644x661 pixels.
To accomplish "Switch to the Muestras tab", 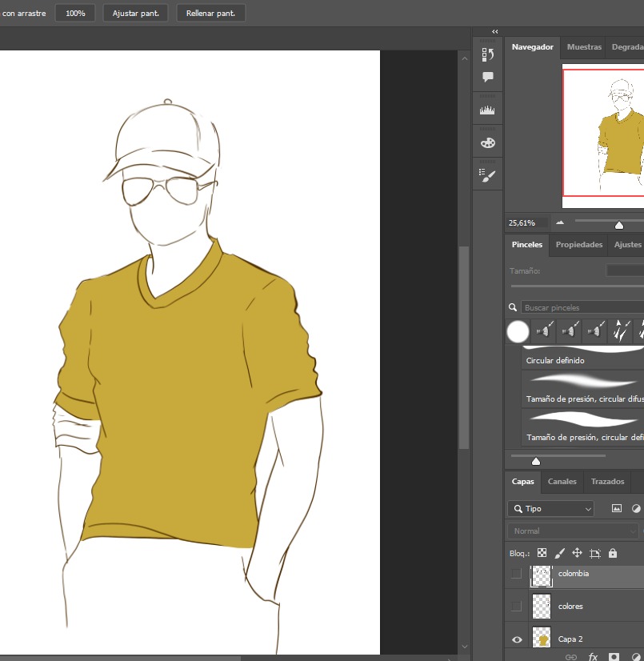I will [584, 46].
